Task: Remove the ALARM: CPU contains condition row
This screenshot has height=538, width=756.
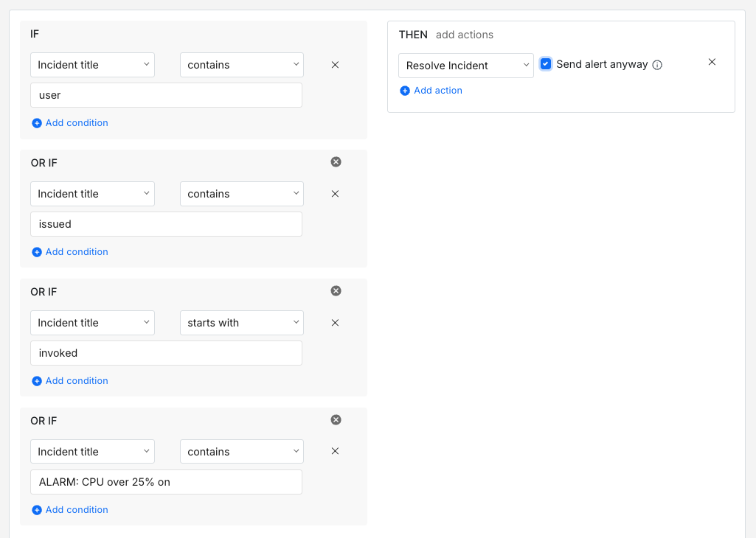Action: click(335, 451)
